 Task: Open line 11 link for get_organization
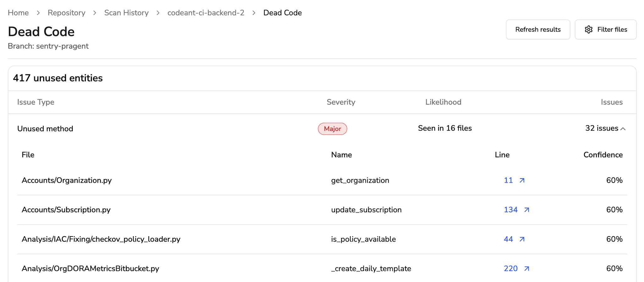tap(508, 180)
